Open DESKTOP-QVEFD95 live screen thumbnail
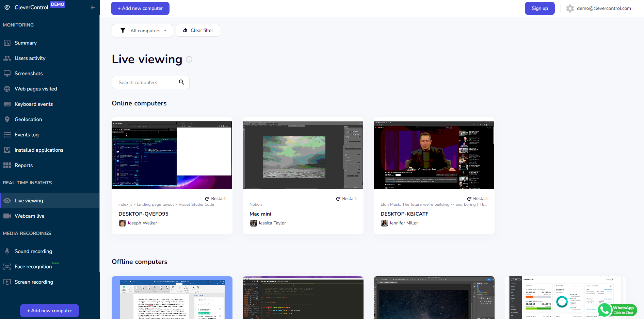644x319 pixels. click(172, 155)
